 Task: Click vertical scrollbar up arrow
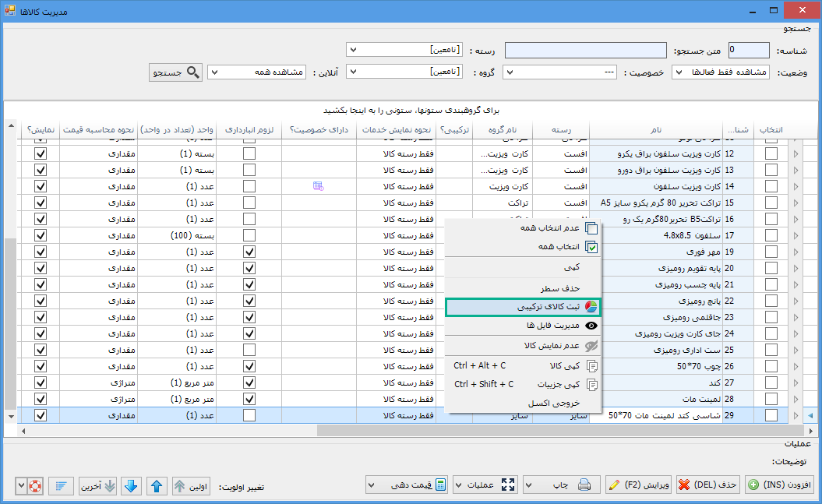coord(11,125)
